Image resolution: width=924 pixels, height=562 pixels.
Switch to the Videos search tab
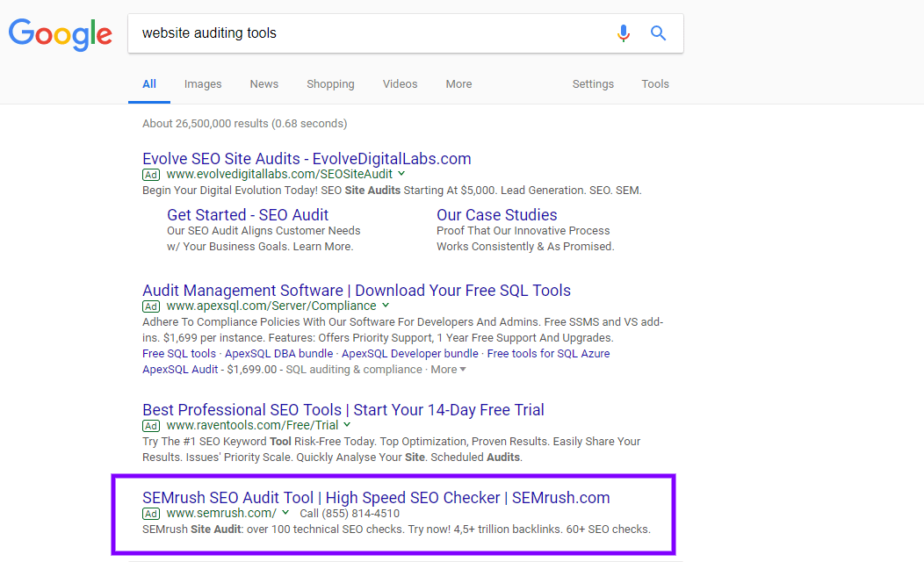pos(400,83)
